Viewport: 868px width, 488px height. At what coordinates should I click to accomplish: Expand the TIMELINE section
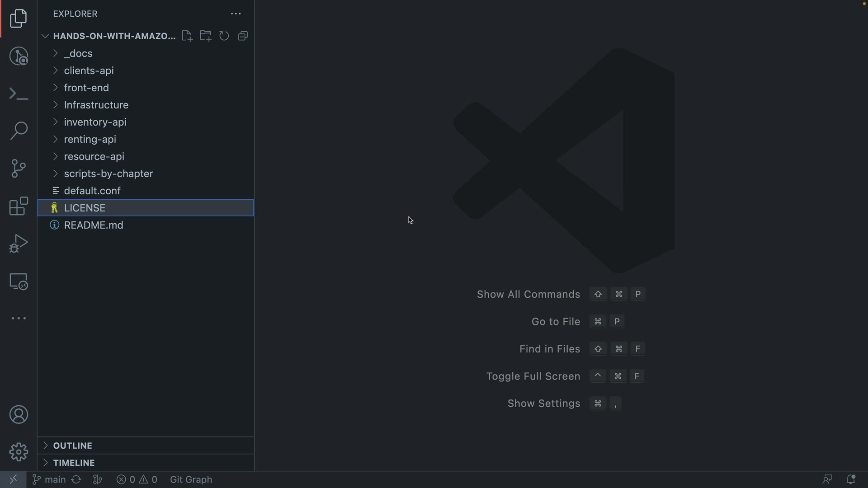[x=74, y=463]
